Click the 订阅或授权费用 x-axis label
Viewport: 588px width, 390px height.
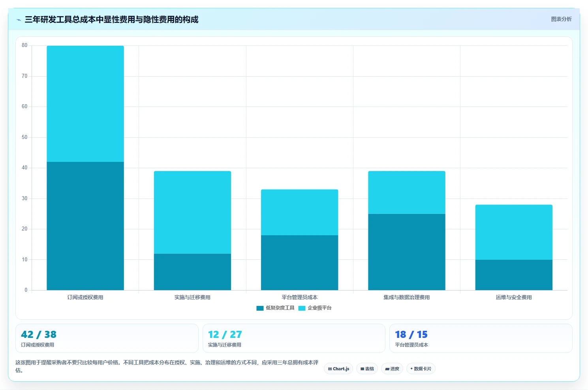[x=85, y=298]
